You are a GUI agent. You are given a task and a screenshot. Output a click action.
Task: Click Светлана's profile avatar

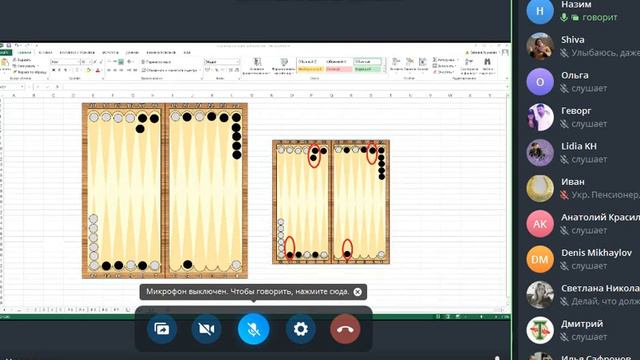[540, 295]
